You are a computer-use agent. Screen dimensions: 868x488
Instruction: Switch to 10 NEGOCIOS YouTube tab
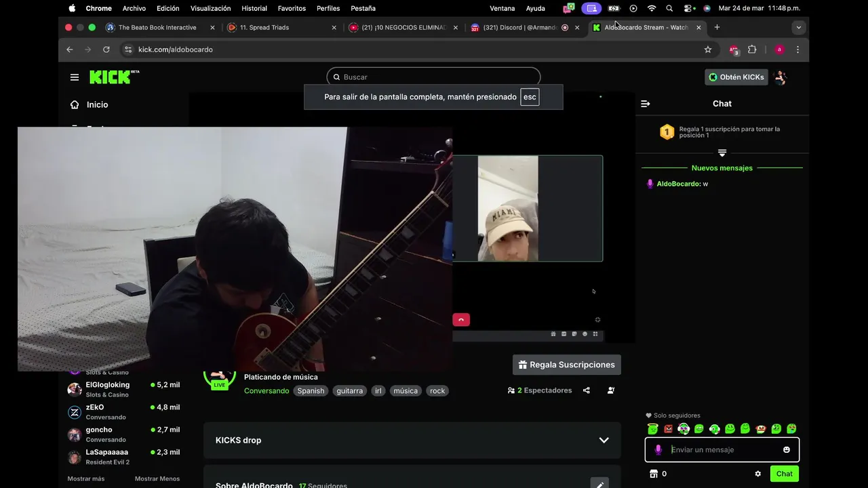pos(403,27)
